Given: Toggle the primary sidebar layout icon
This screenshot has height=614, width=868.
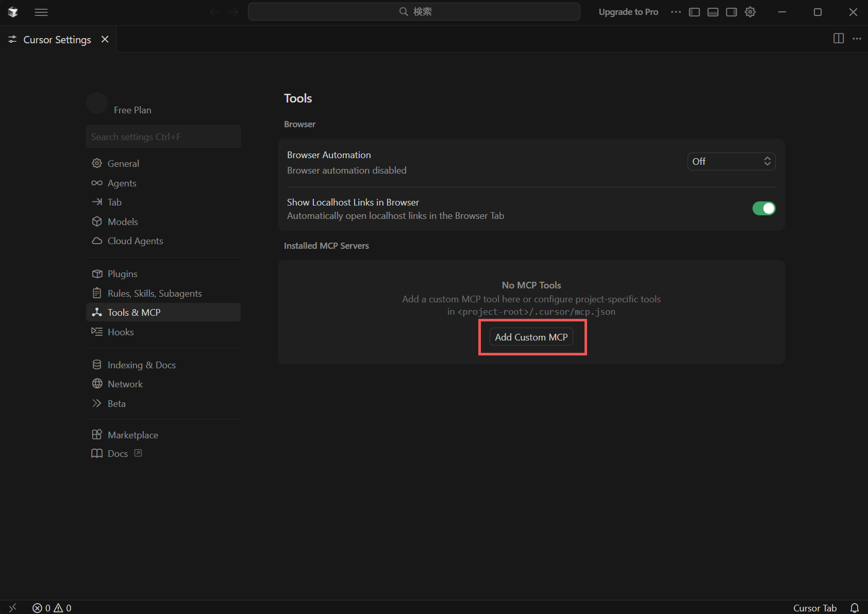Looking at the screenshot, I should (x=694, y=12).
